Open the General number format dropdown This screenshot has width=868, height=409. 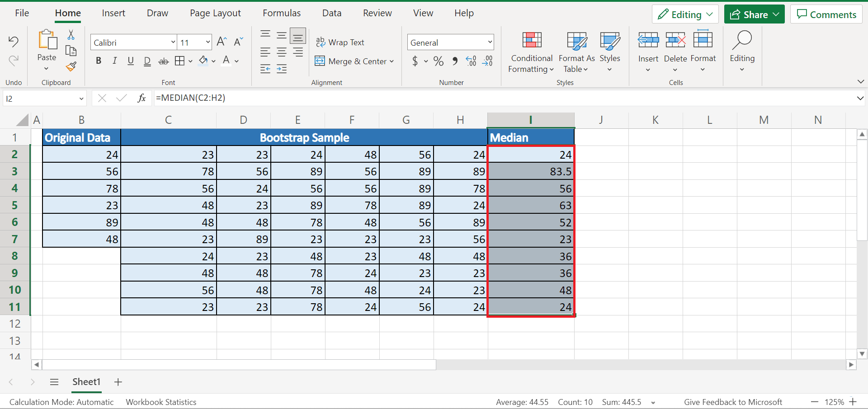[x=490, y=42]
